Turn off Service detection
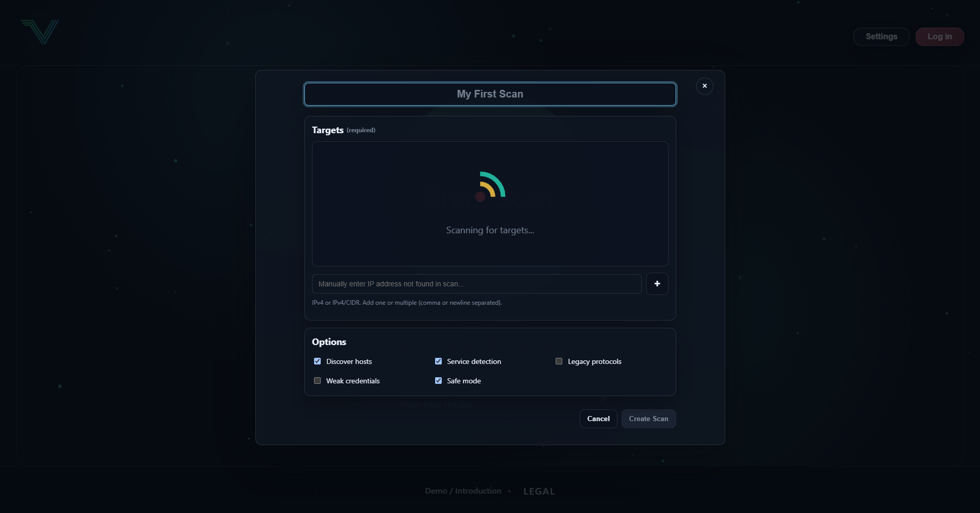Viewport: 980px width, 513px height. coord(438,361)
